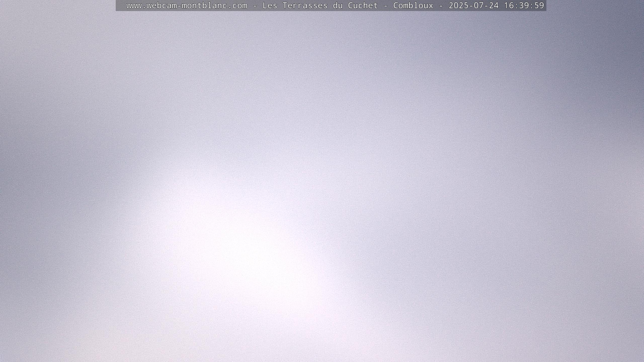The image size is (644, 362).
Task: Click the 16:39:59 time stamp
Action: tap(524, 6)
